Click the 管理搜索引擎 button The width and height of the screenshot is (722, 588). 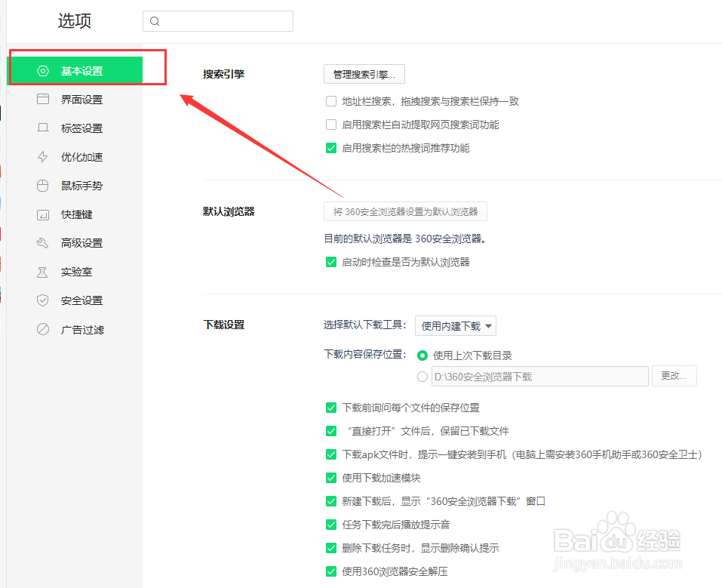click(x=364, y=74)
